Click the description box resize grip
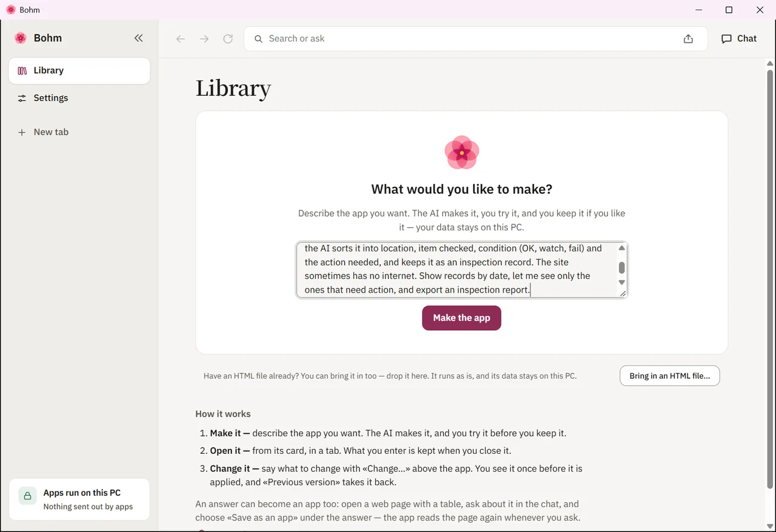Screen dimensions: 776x532 (623, 293)
